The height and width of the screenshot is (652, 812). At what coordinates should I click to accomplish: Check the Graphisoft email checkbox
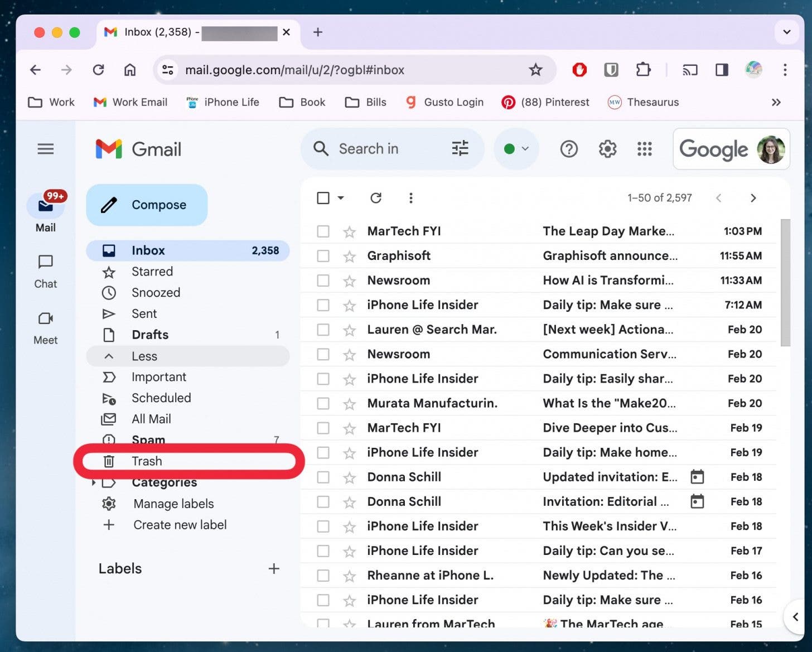323,256
